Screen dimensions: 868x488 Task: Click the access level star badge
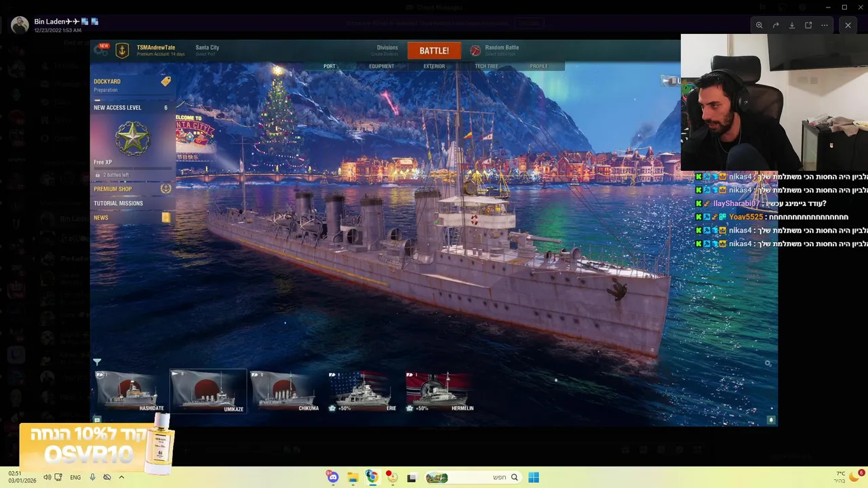[132, 138]
